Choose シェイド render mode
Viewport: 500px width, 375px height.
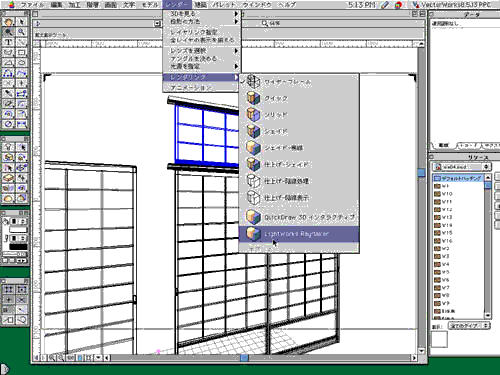[x=299, y=131]
